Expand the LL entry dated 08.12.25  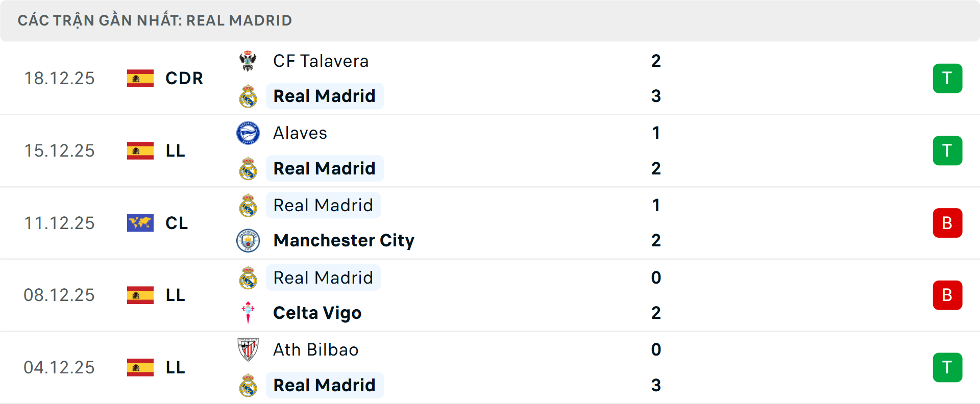coord(175,295)
